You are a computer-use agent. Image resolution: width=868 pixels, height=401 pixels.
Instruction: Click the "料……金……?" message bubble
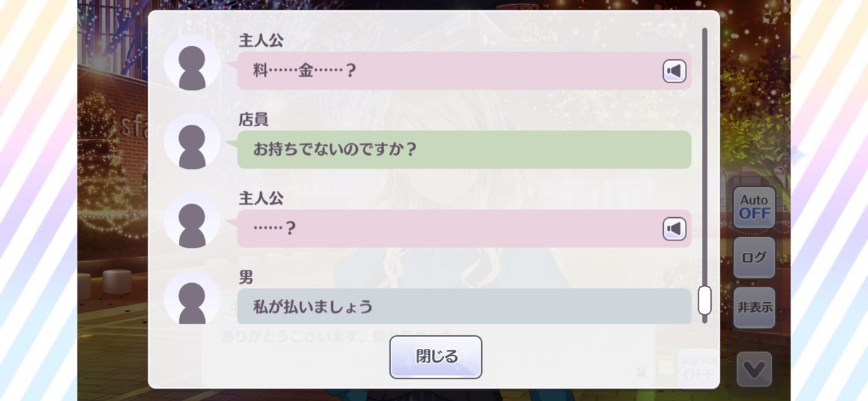pyautogui.click(x=446, y=71)
